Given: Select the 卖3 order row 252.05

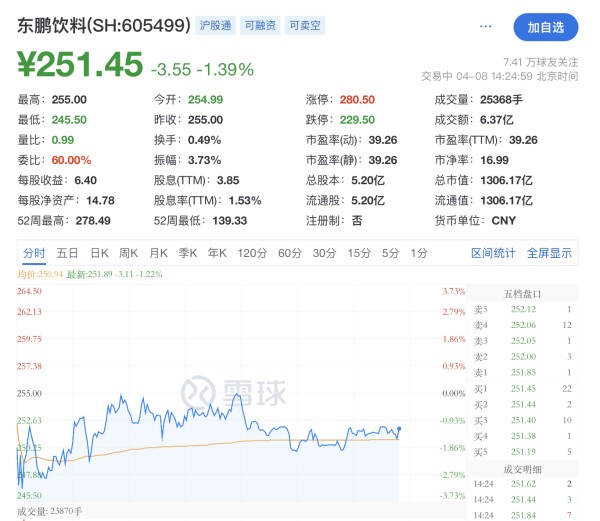Looking at the screenshot, I should pos(523,341).
